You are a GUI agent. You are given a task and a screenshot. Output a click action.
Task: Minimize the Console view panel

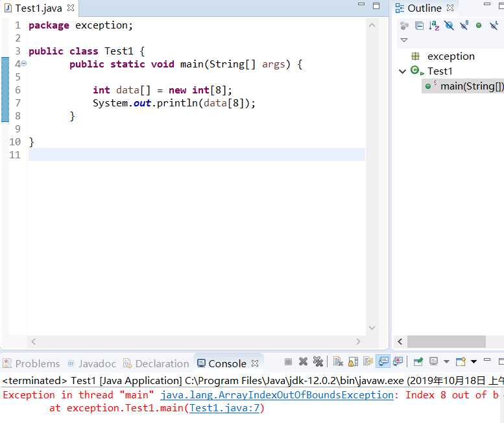tap(487, 360)
